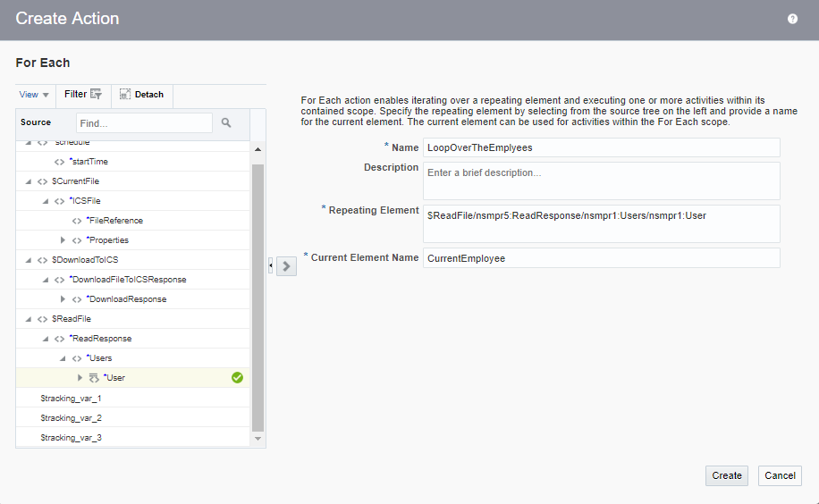Click the Cancel button
The height and width of the screenshot is (504, 819).
coord(780,475)
